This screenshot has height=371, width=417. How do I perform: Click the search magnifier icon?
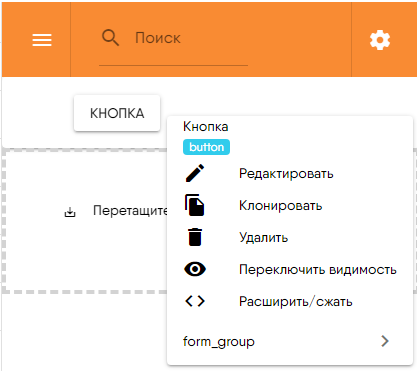(110, 38)
